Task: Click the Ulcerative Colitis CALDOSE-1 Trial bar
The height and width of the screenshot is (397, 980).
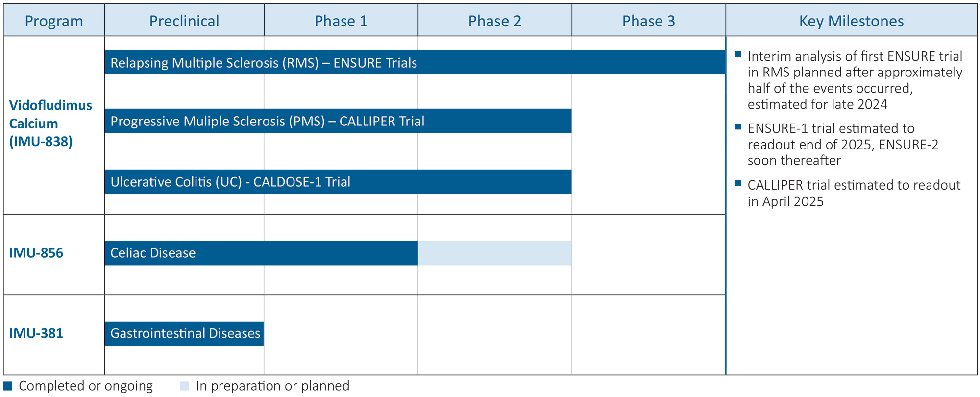Action: [x=338, y=182]
